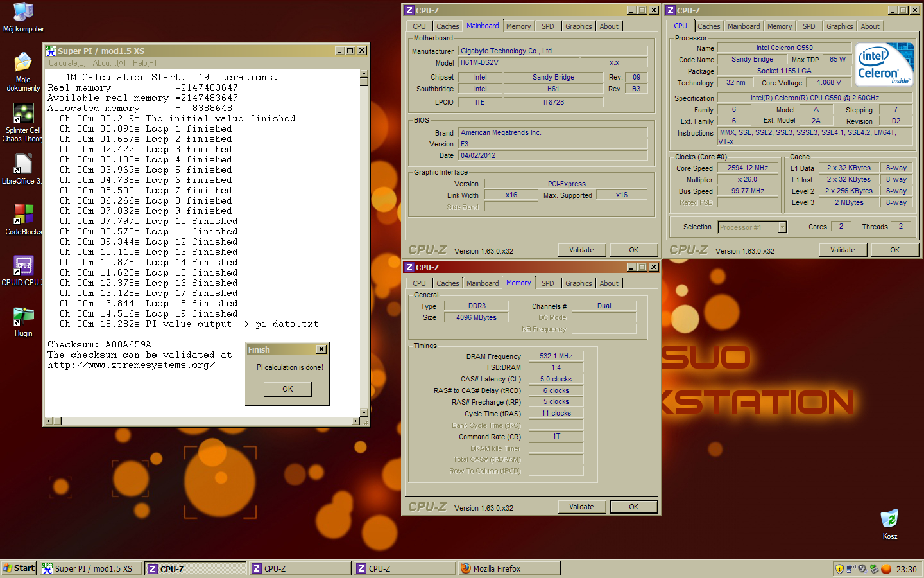Click the xtremesystems.org URL text
The height and width of the screenshot is (578, 924).
click(131, 365)
